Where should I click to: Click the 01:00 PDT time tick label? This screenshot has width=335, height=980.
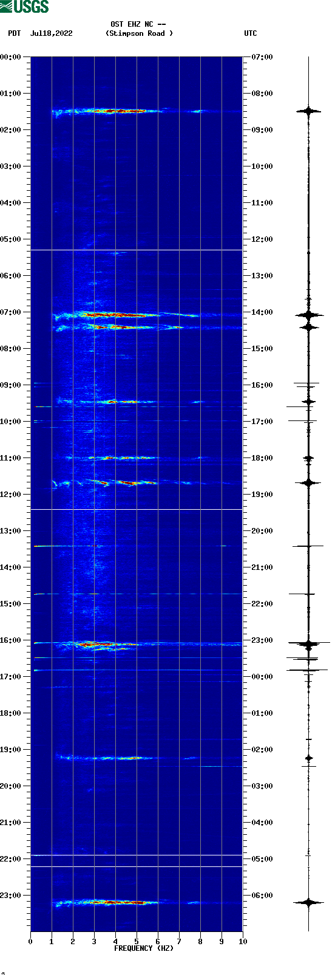click(x=10, y=94)
